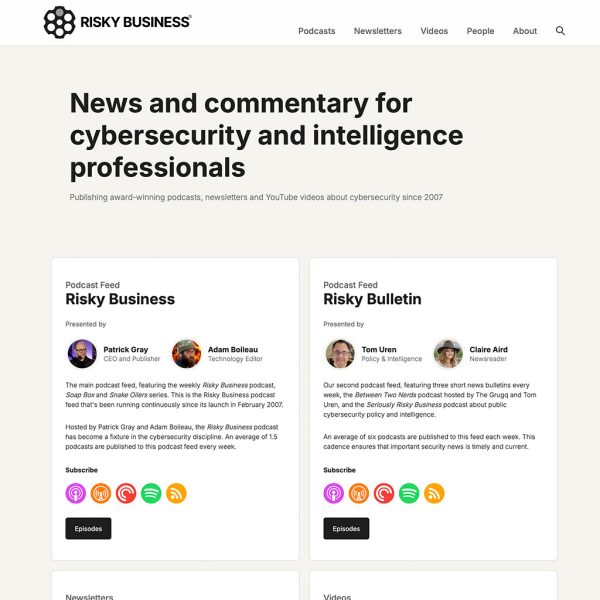Click the 'Technology Editor' role text
This screenshot has width=600, height=600.
pos(235,359)
